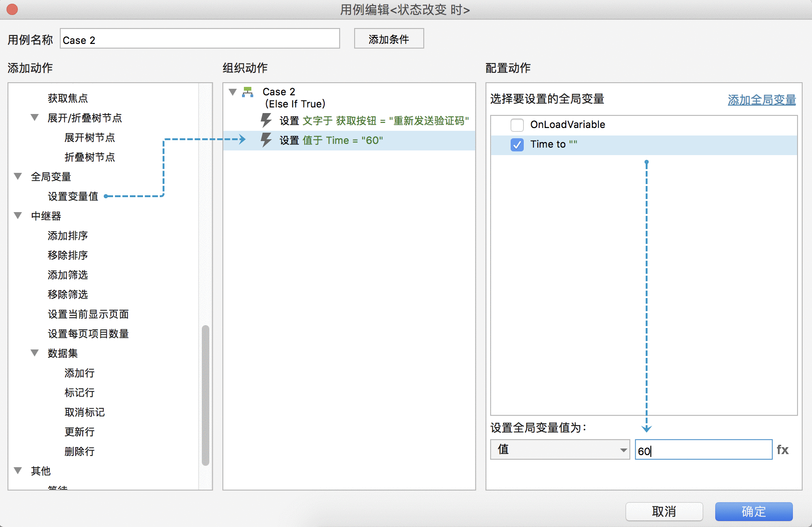
Task: Select the 添加排序 action
Action: coord(68,235)
